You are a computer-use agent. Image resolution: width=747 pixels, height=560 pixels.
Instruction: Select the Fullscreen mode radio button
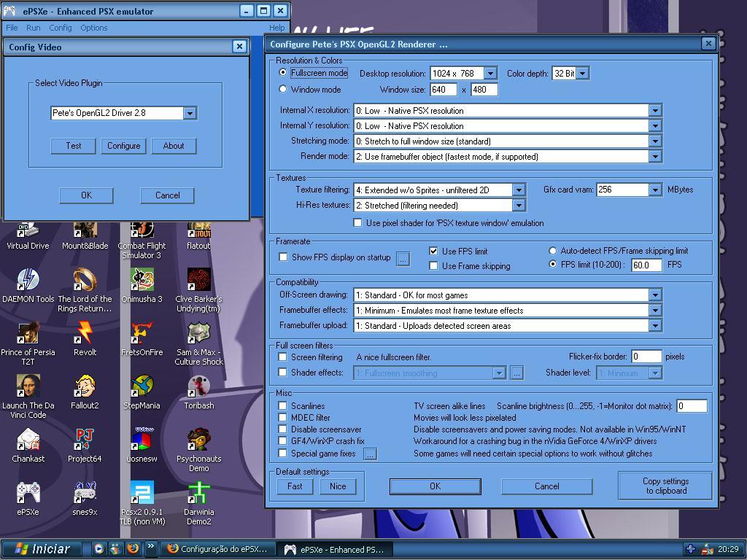click(283, 73)
